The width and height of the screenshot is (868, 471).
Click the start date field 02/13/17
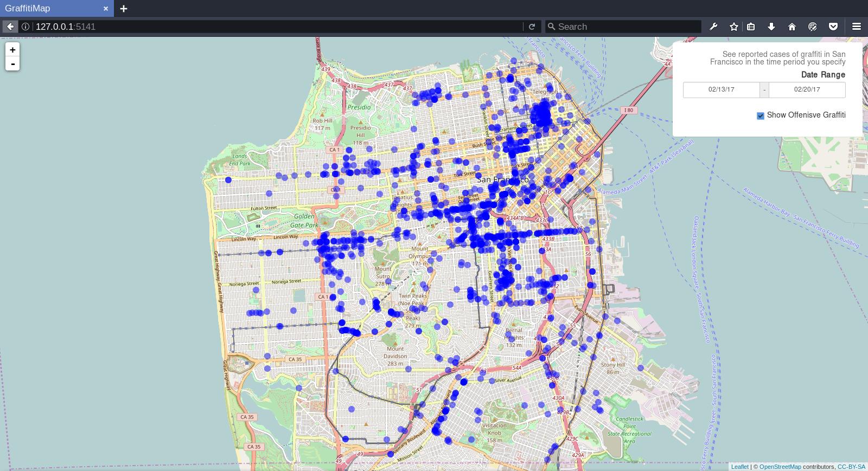[x=721, y=90]
